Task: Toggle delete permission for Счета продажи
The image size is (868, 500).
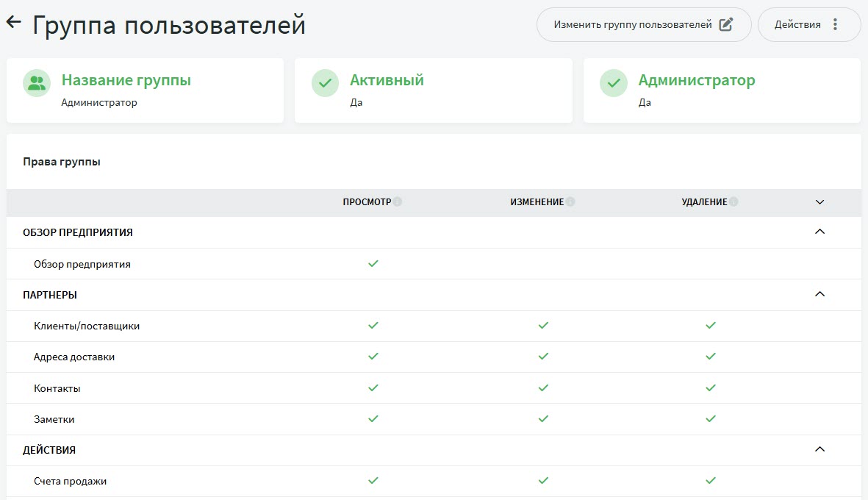Action: [711, 480]
